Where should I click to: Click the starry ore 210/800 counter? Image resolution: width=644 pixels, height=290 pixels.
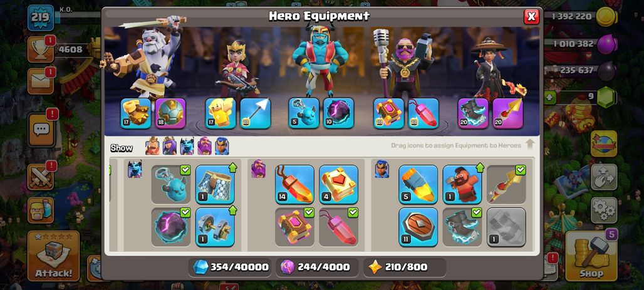tap(405, 267)
